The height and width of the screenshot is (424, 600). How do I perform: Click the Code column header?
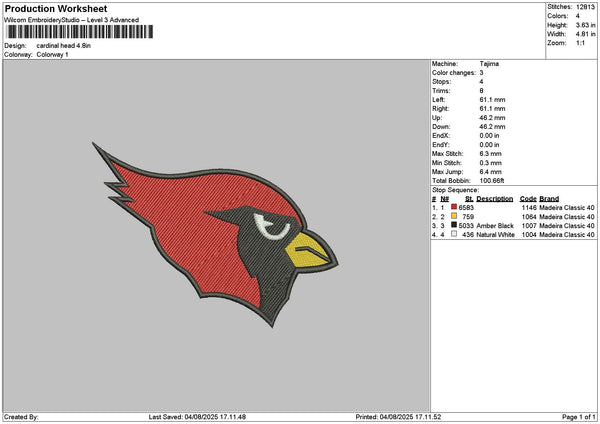[528, 199]
